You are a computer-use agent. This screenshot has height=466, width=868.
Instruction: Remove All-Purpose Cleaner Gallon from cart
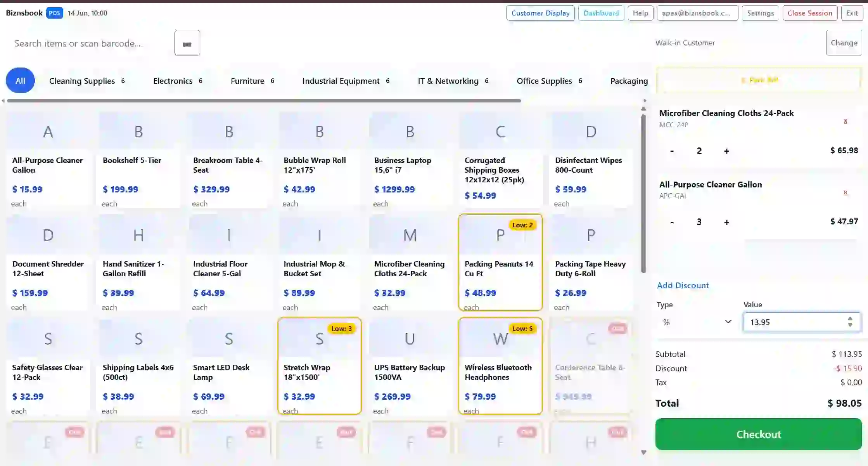(845, 193)
